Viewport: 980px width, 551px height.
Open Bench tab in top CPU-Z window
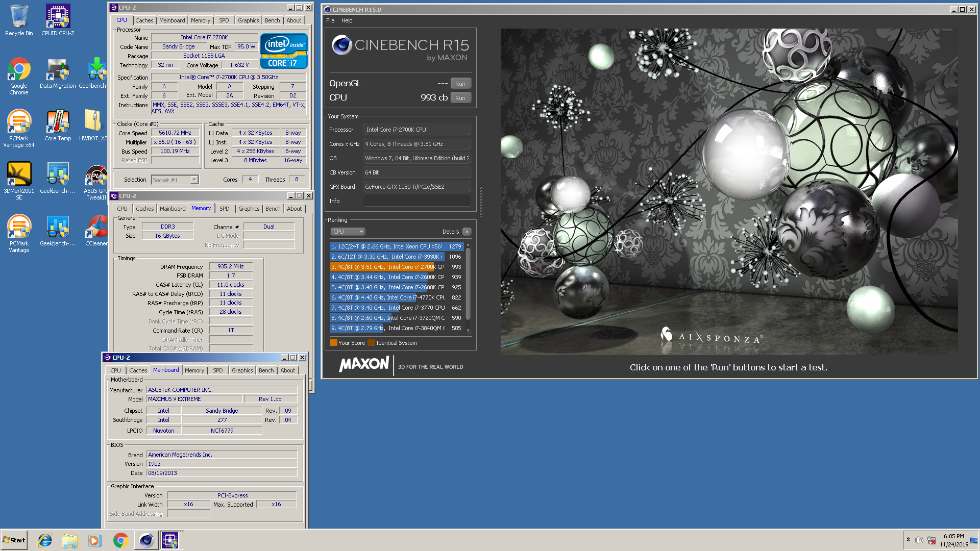273,20
